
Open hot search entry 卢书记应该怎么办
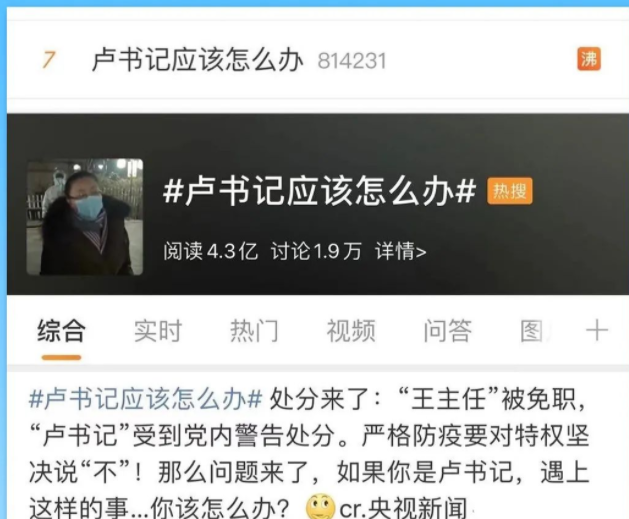tap(197, 60)
